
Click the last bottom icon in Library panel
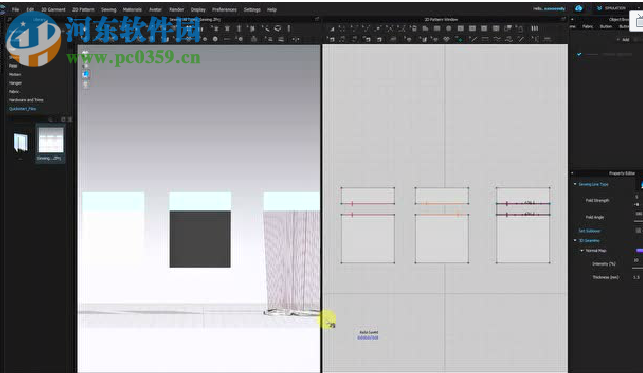tap(70, 120)
